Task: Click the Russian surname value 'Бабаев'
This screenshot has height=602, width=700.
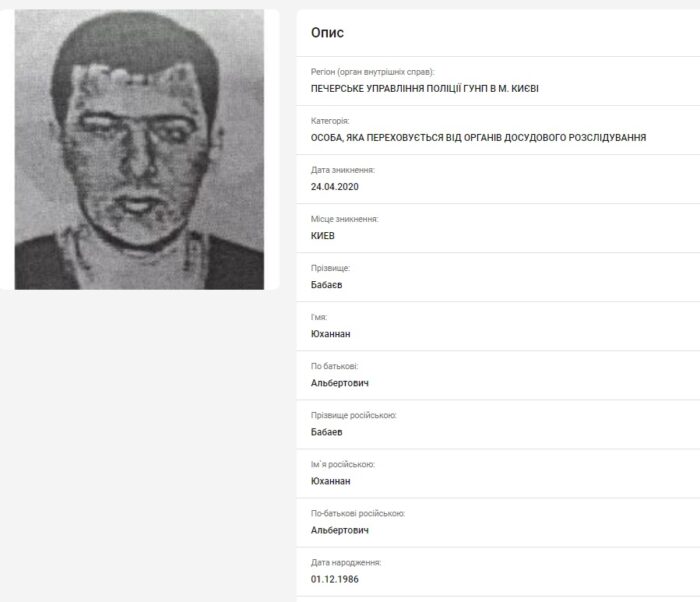Action: point(326,432)
